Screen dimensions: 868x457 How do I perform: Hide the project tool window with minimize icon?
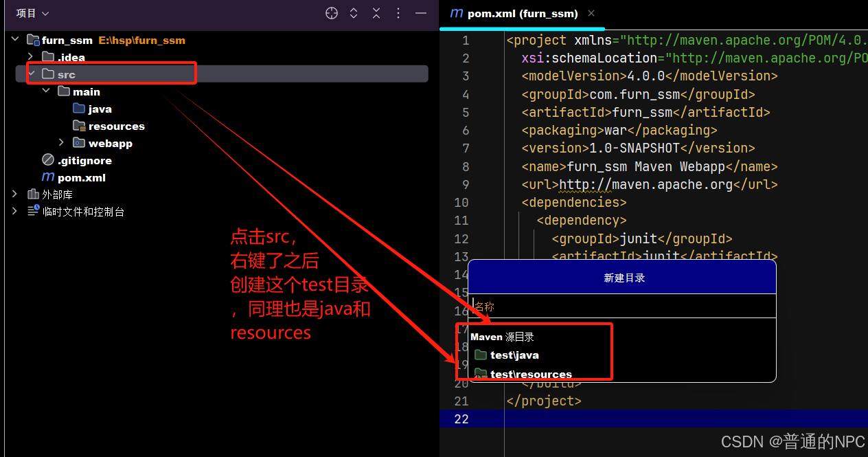click(x=421, y=13)
